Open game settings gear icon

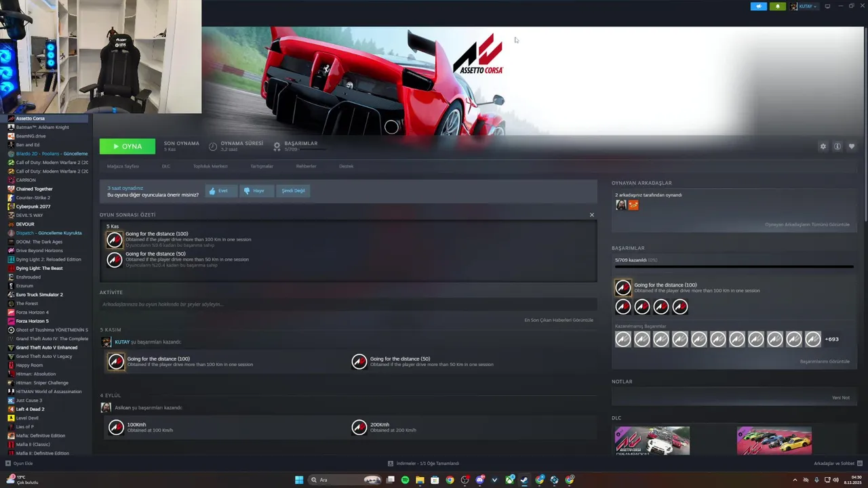823,146
